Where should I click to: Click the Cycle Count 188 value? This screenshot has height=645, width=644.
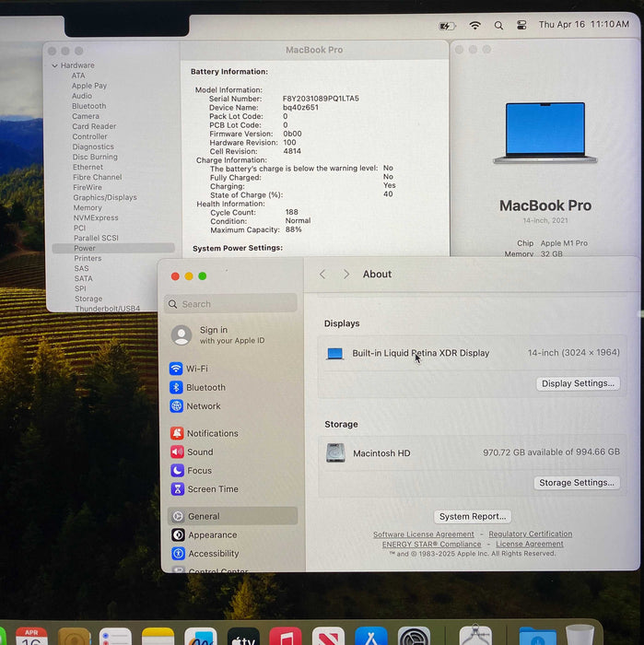click(291, 212)
